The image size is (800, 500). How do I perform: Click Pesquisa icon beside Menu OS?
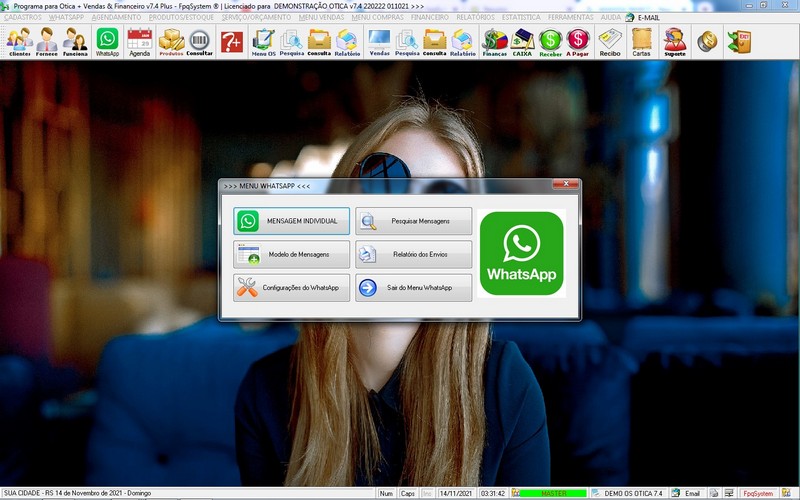291,42
